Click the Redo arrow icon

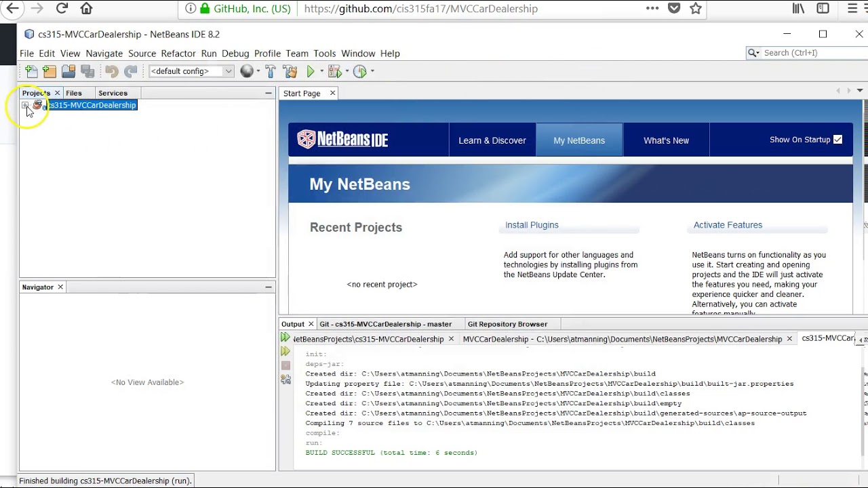click(x=131, y=71)
